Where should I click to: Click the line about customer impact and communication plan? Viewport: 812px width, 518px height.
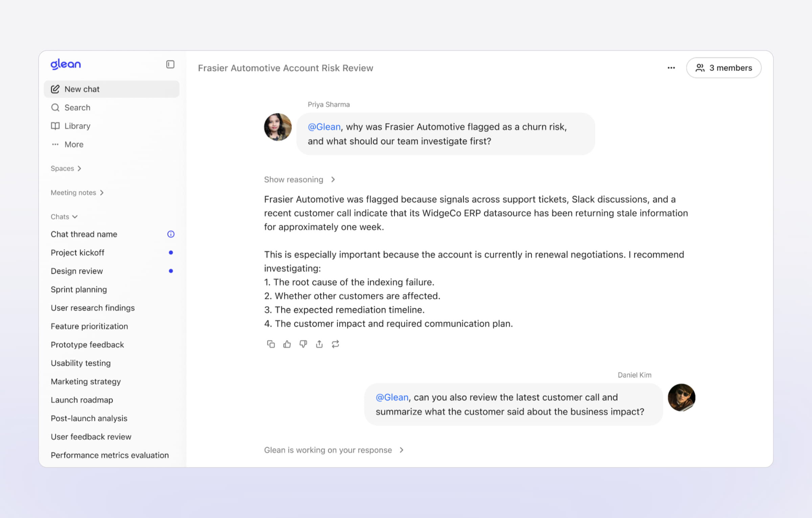click(388, 324)
